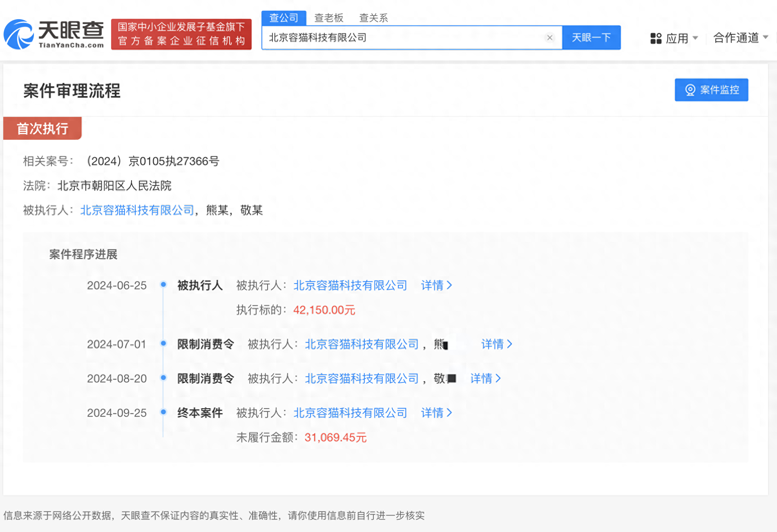The height and width of the screenshot is (532, 777).
Task: Click the TianYanCha logo
Action: (x=54, y=34)
